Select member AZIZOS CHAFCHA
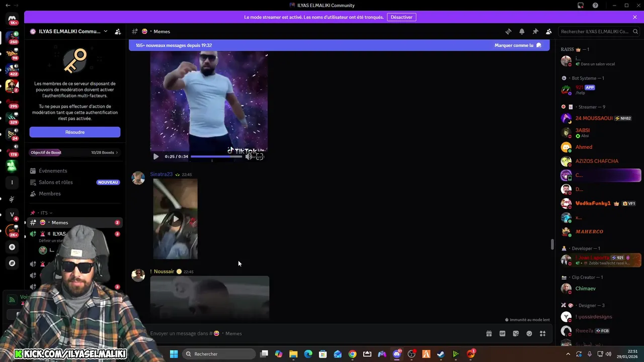Screen dimensions: 644x362 [601, 161]
